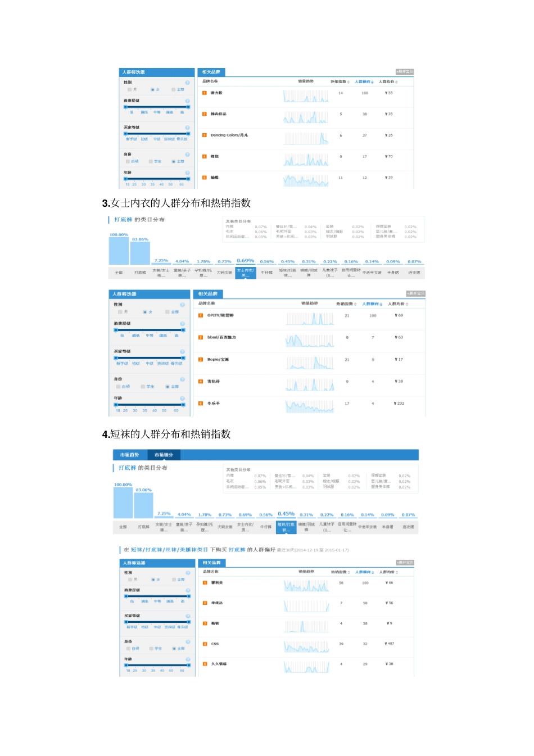Click the 100.00% bar in 女士内衣 section chart
This screenshot has height=756, width=534.
[119, 251]
